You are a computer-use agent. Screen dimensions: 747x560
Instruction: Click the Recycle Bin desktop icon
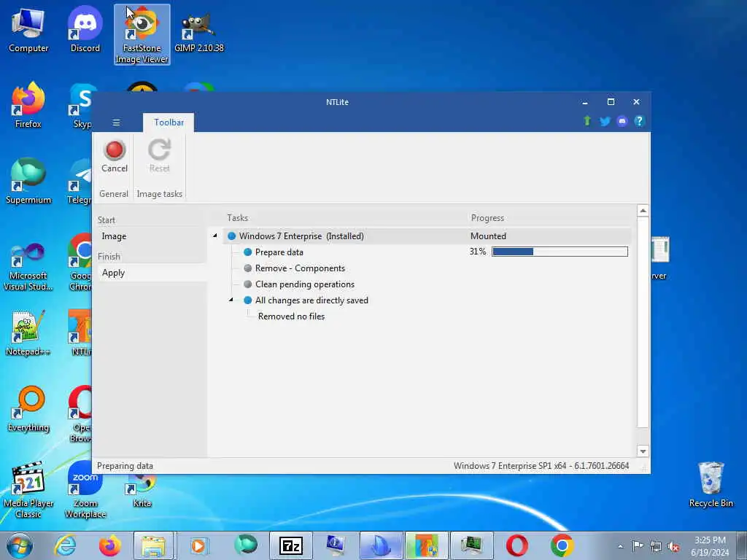point(711,485)
